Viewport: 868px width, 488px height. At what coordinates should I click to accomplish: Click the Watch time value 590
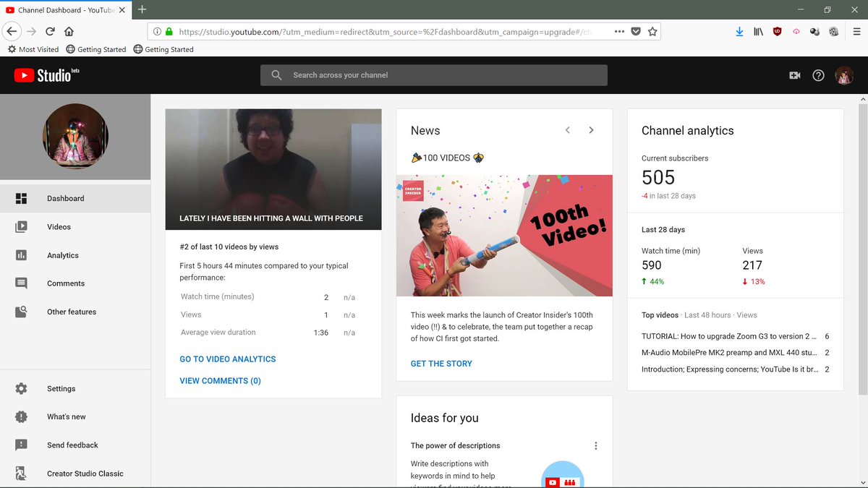pos(652,265)
